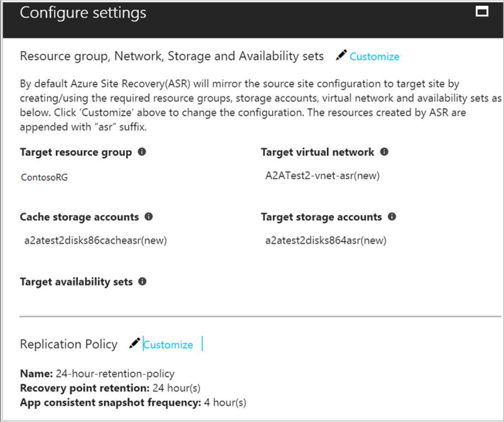Viewport: 504px width, 422px height.
Task: Open Customize link for Resource group settings
Action: pos(374,57)
